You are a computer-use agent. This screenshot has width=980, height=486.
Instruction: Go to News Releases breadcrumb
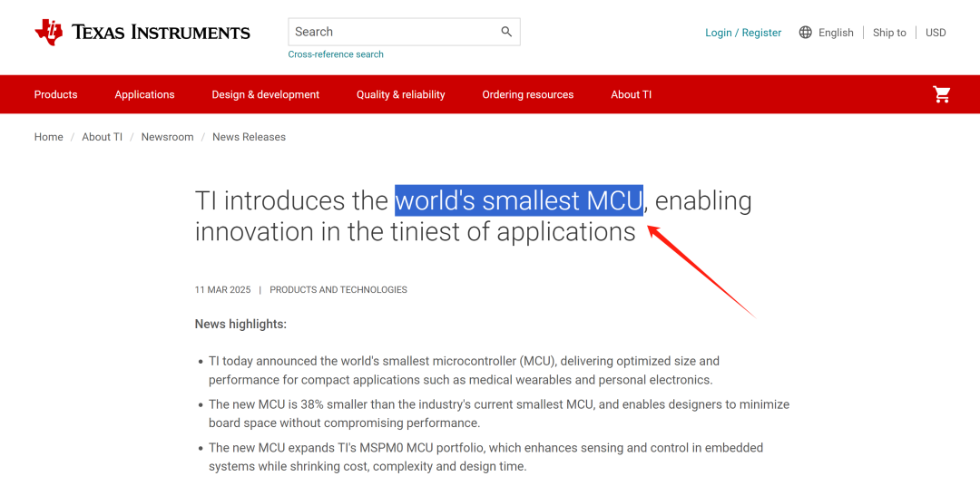(x=249, y=137)
